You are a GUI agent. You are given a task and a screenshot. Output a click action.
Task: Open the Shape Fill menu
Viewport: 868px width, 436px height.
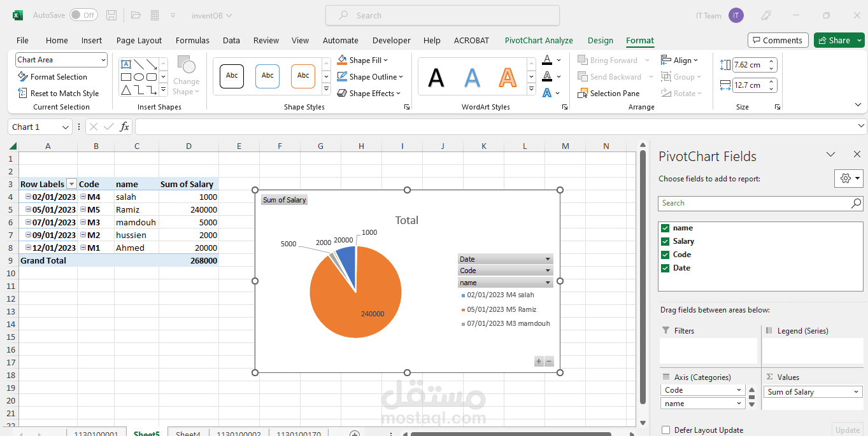click(364, 60)
